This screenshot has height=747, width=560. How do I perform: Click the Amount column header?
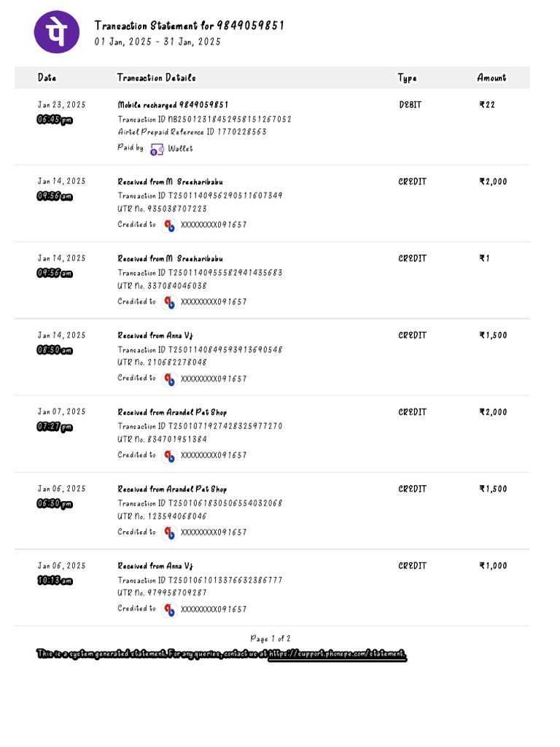click(491, 77)
